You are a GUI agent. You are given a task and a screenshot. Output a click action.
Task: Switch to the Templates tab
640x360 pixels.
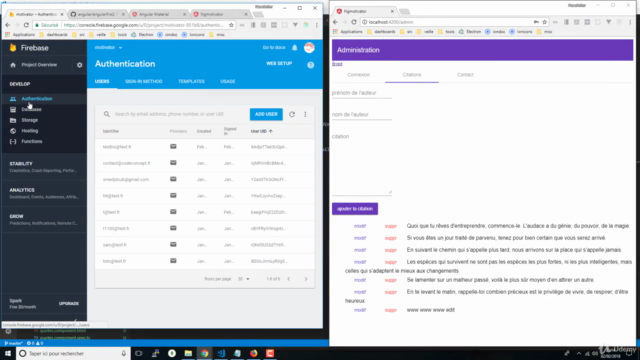(x=191, y=82)
